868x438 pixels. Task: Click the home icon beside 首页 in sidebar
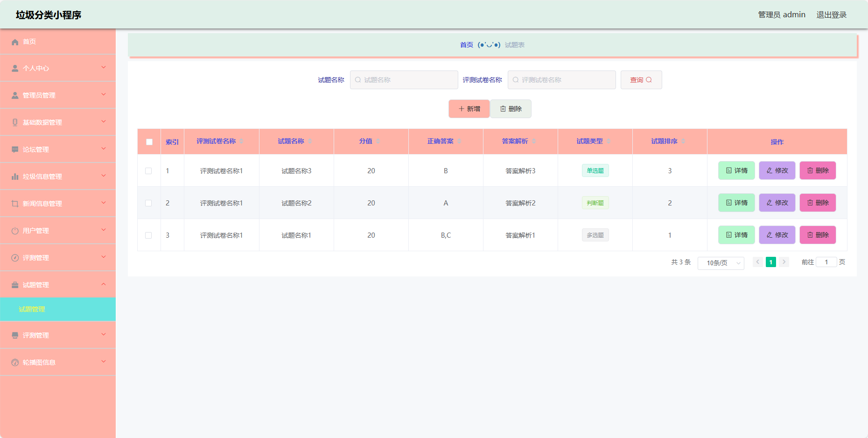pos(15,42)
